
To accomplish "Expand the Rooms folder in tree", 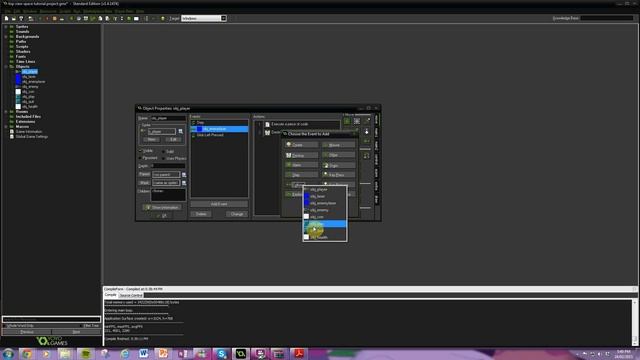I will click(6, 111).
